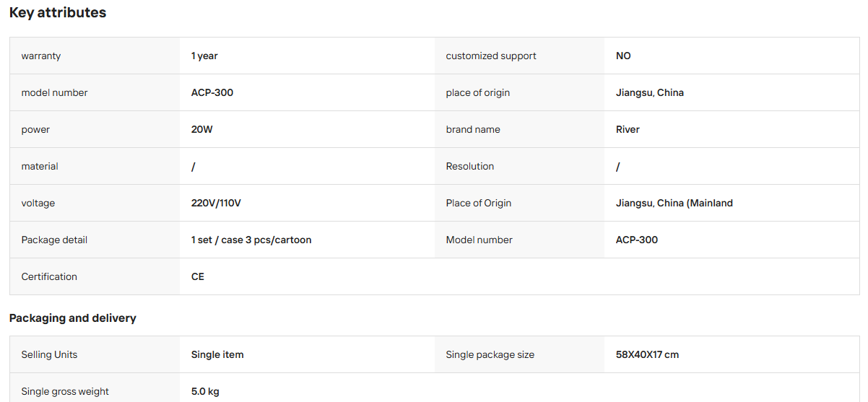Select the River brand name value
This screenshot has width=868, height=402.
tap(628, 129)
